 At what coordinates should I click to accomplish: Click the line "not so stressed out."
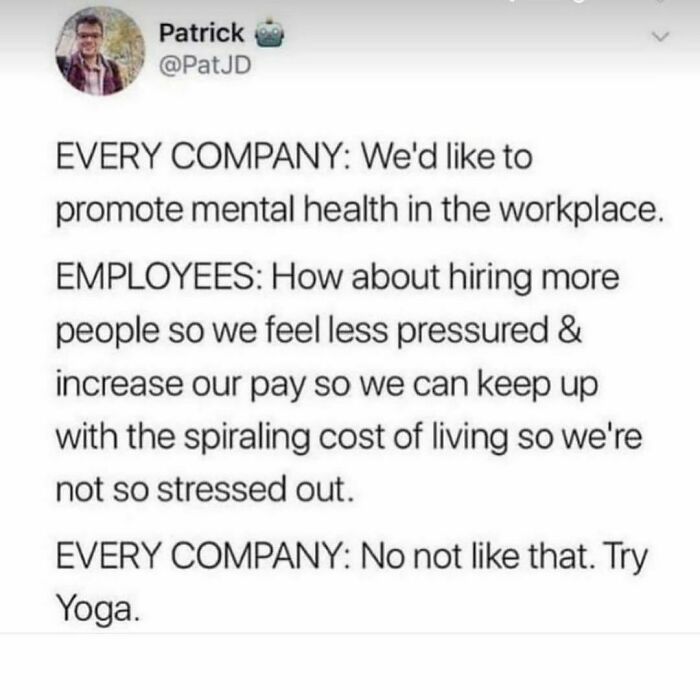pos(205,490)
